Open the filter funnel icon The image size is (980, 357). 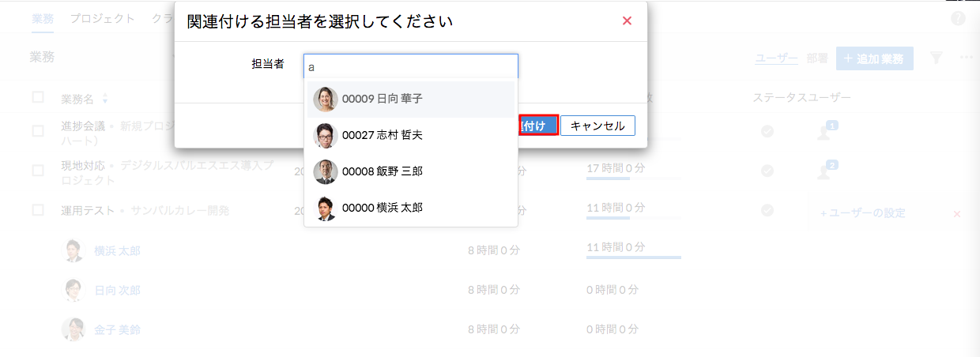pyautogui.click(x=937, y=58)
